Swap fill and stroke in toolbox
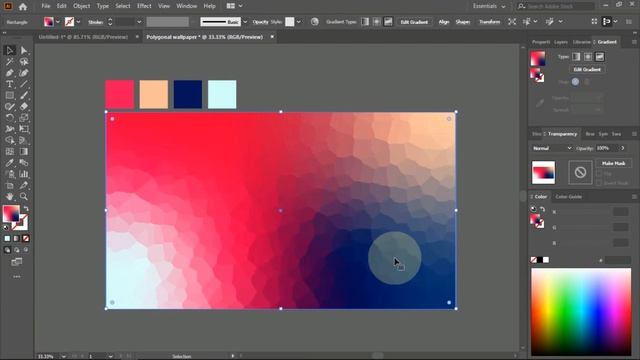The width and height of the screenshot is (640, 360). (x=26, y=209)
